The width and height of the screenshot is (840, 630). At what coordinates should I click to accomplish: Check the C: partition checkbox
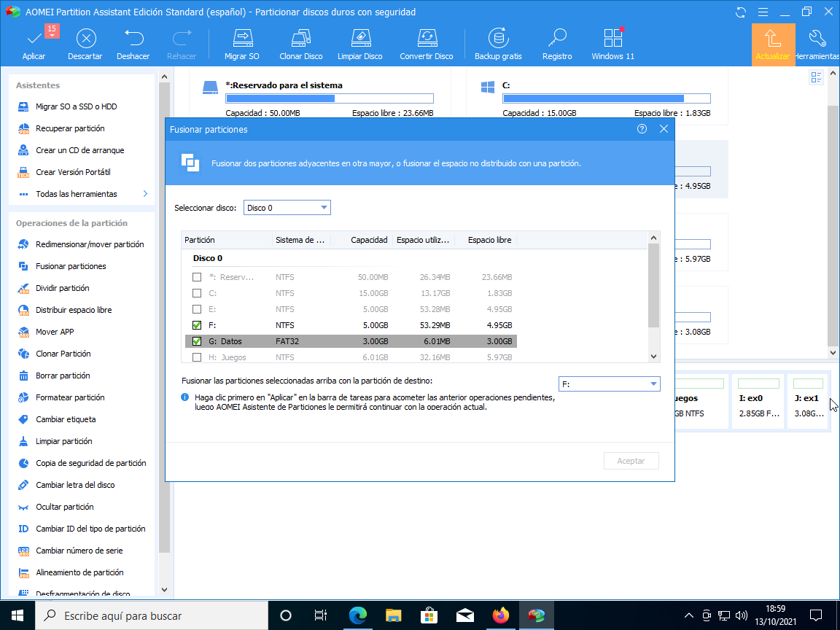197,293
